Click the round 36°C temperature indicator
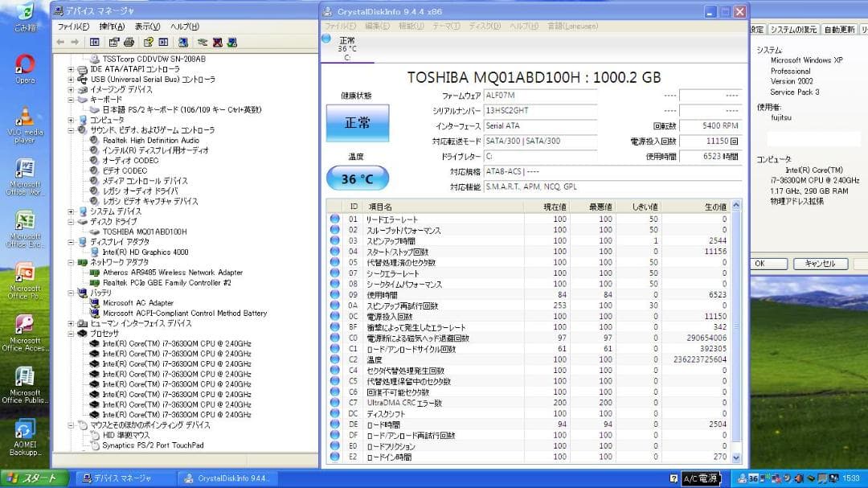 click(x=357, y=178)
